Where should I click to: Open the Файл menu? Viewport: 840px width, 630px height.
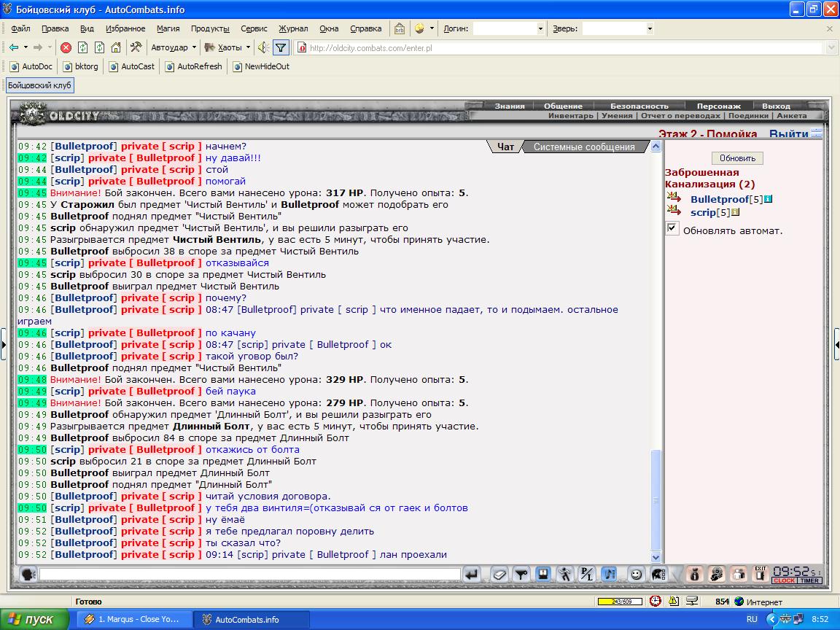pyautogui.click(x=21, y=29)
